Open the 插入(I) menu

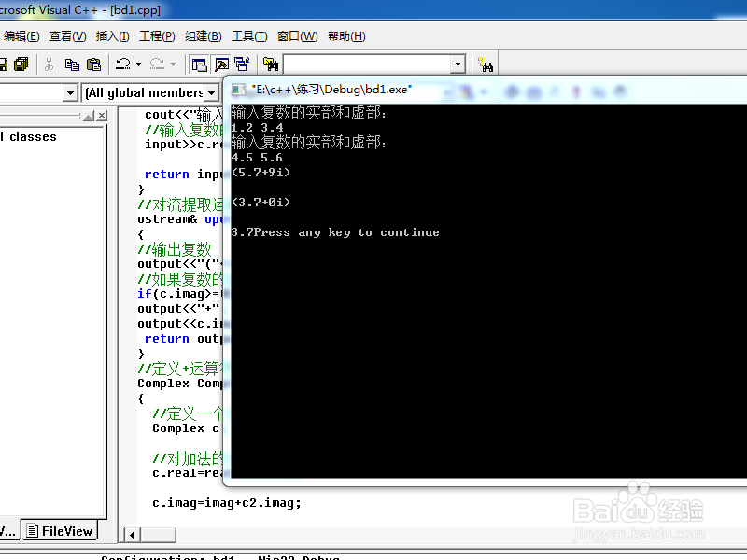point(112,36)
